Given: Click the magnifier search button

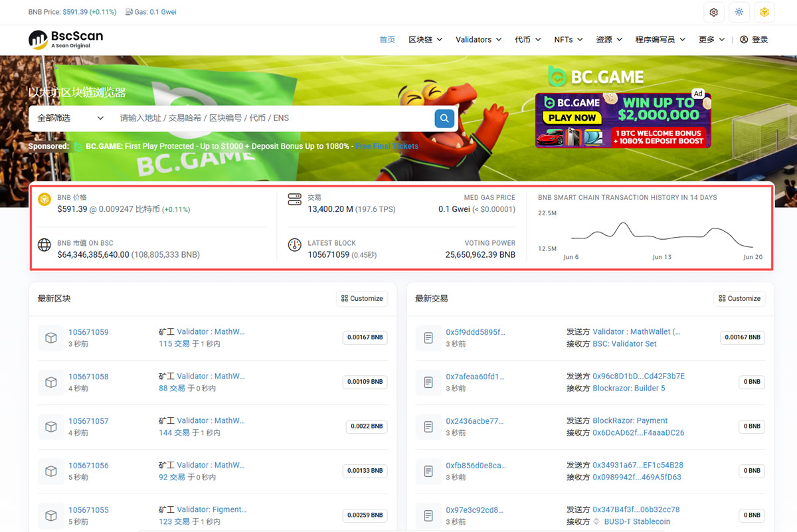Looking at the screenshot, I should pyautogui.click(x=444, y=118).
